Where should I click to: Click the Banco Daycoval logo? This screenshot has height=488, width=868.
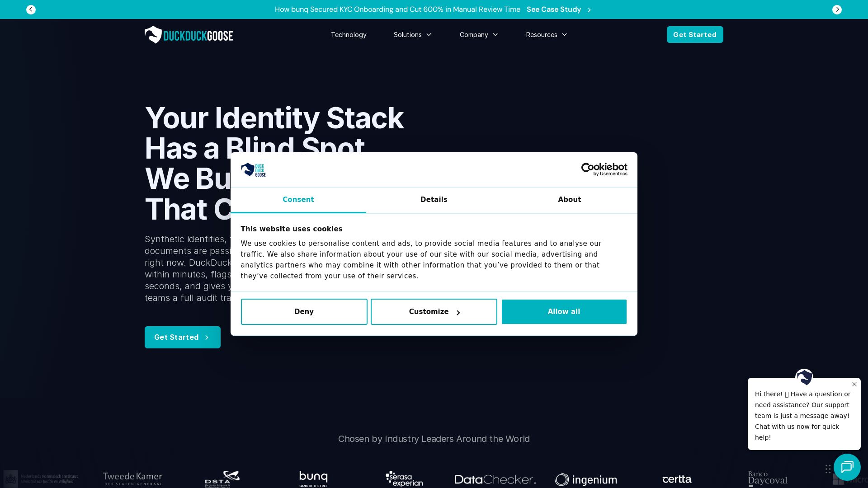tap(768, 479)
